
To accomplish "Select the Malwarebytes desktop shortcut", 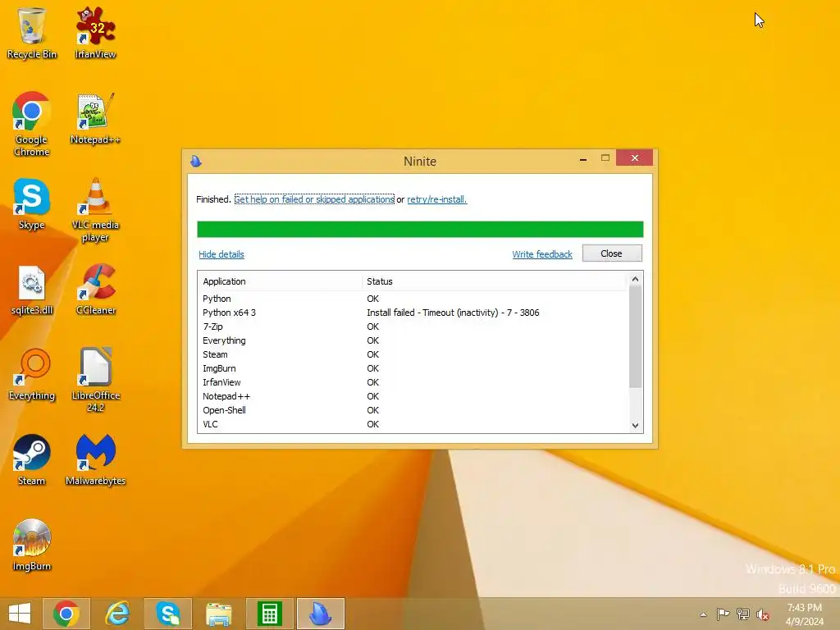I will tap(95, 459).
